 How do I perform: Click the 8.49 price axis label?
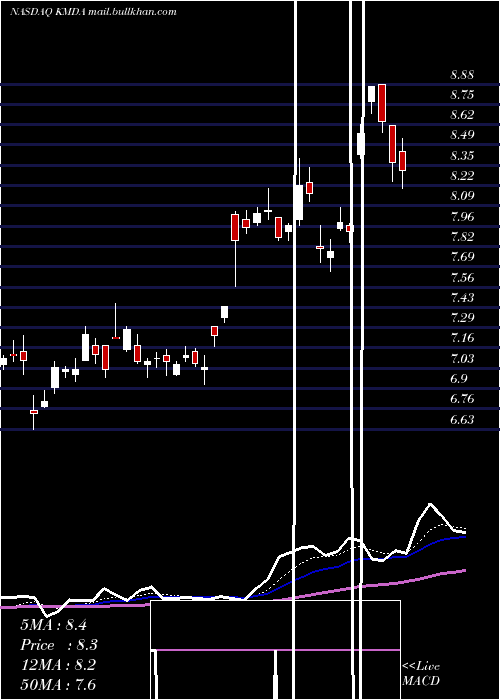462,135
